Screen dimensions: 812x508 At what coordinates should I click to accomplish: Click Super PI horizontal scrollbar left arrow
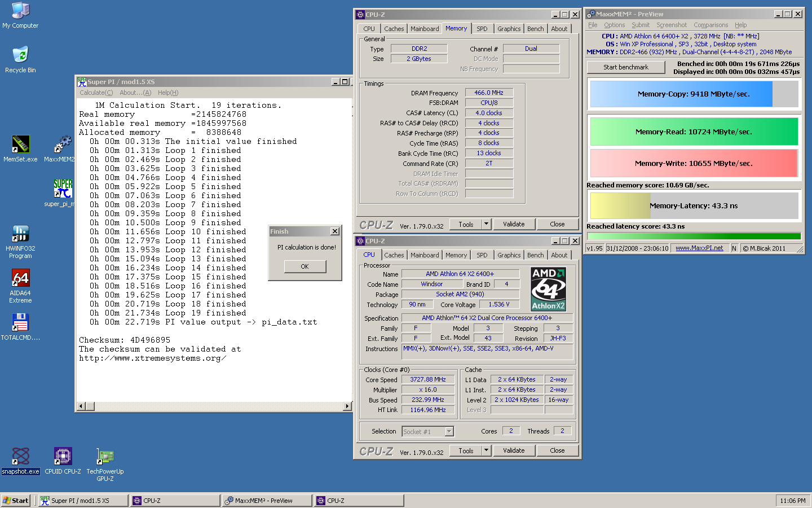pyautogui.click(x=81, y=406)
